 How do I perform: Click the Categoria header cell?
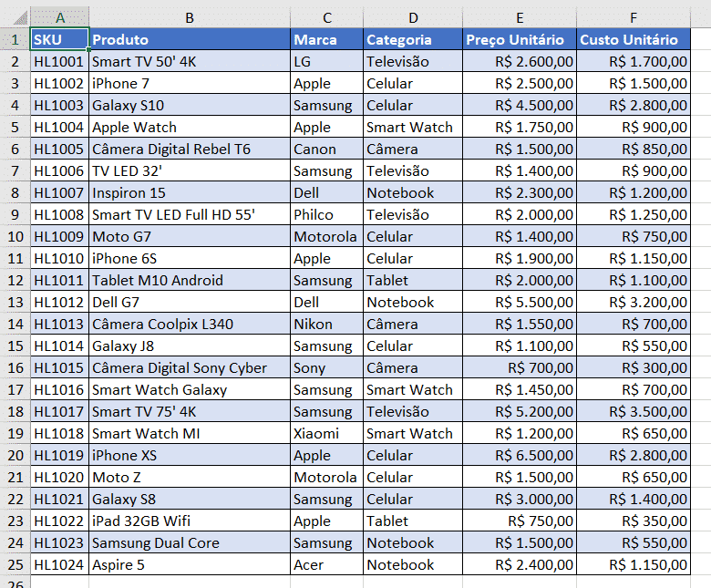coord(413,39)
